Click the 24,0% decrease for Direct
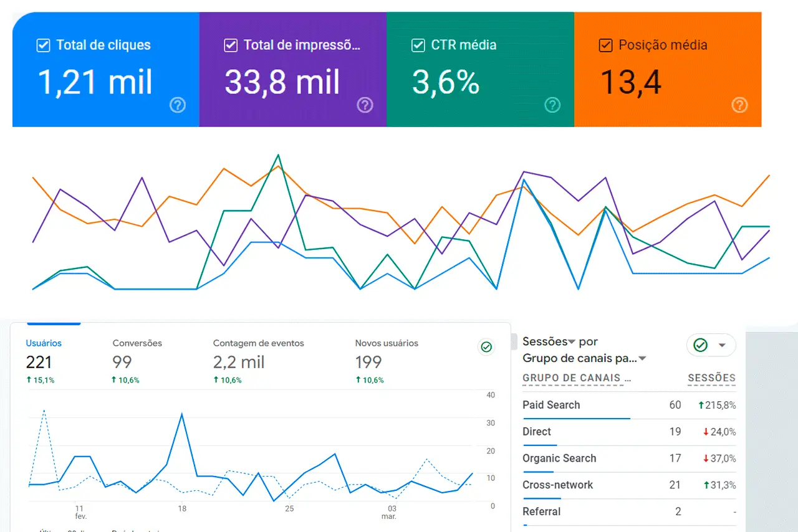The image size is (798, 532). click(x=719, y=432)
